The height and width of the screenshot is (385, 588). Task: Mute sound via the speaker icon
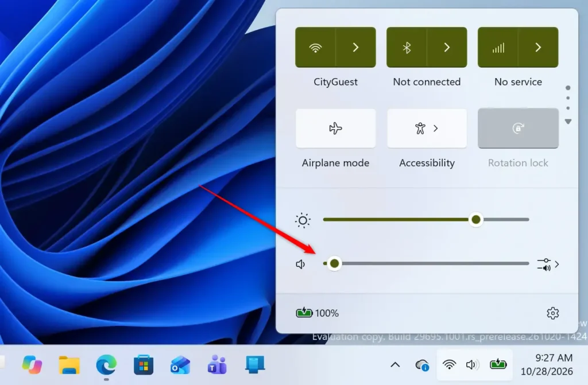[300, 265]
